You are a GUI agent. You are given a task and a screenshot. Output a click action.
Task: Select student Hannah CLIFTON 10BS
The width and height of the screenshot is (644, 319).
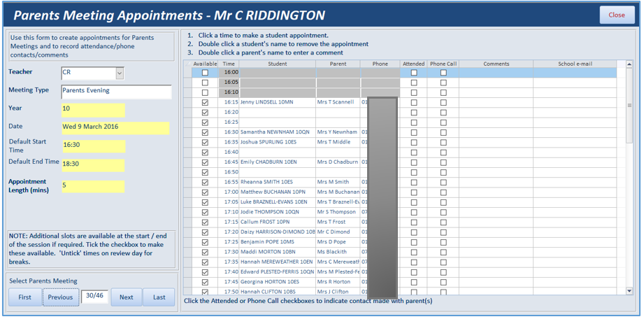[269, 292]
